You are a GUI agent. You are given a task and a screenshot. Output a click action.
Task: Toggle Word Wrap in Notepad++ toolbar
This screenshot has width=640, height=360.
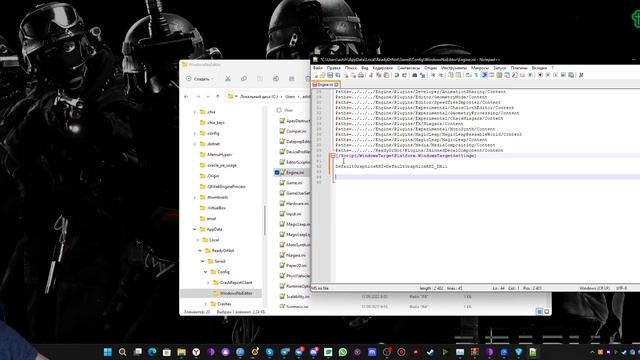point(468,75)
